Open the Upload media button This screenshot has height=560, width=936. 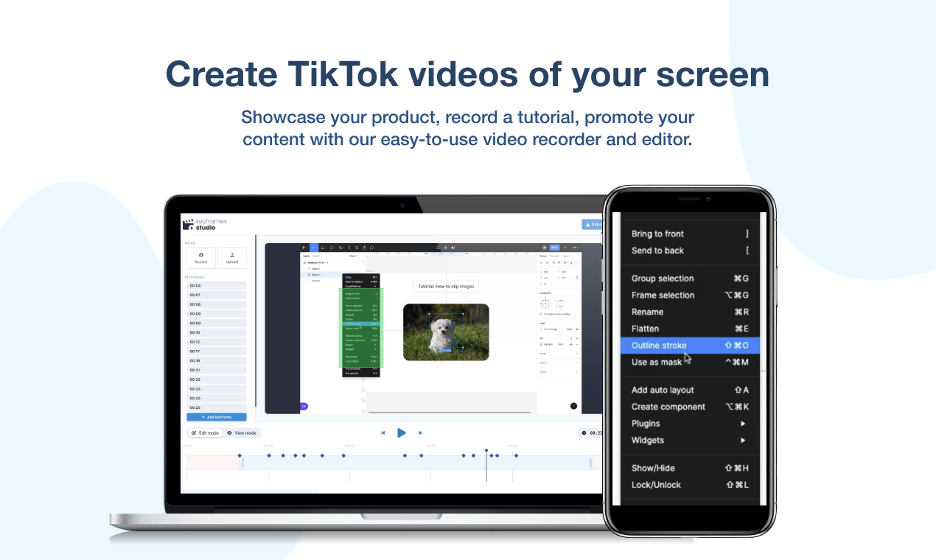tap(232, 257)
